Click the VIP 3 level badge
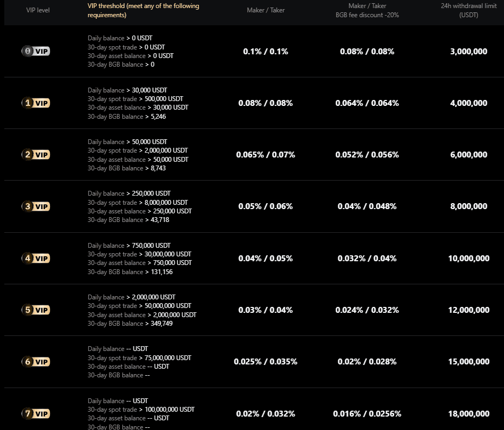The width and height of the screenshot is (504, 430). (36, 206)
